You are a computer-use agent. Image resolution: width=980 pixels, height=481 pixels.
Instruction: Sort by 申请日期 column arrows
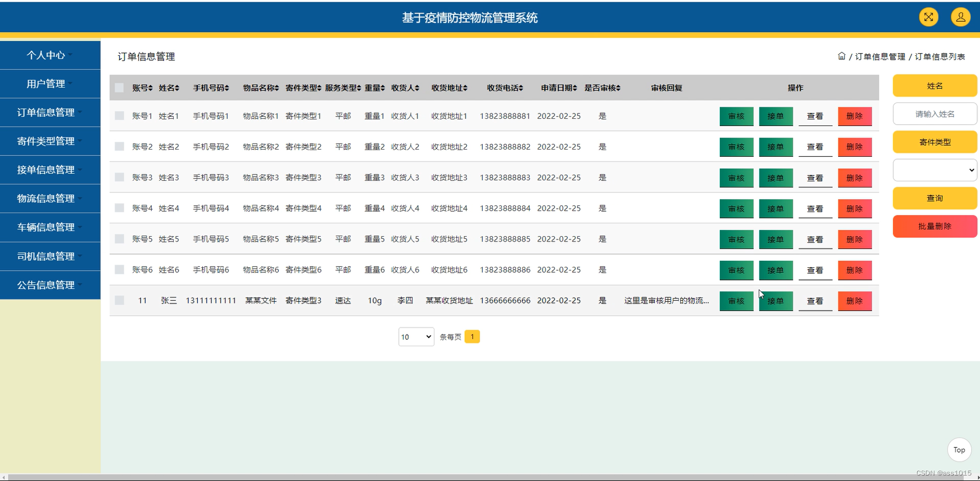(575, 88)
